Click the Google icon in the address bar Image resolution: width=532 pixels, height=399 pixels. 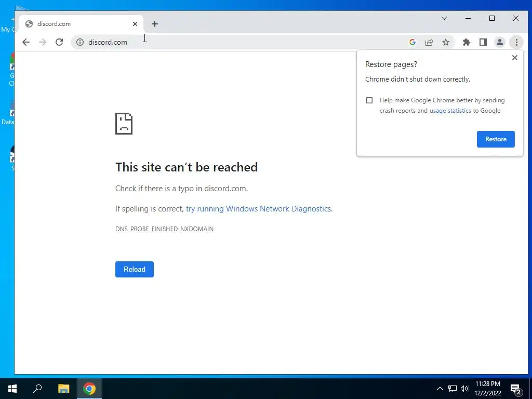(413, 42)
